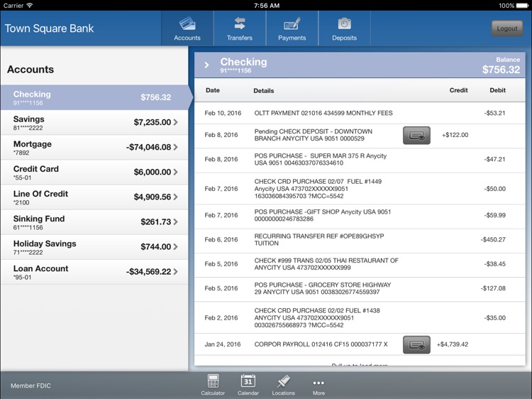This screenshot has width=532, height=399.
Task: Open RECURRING TRANSFER TUITION transaction
Action: (x=360, y=241)
